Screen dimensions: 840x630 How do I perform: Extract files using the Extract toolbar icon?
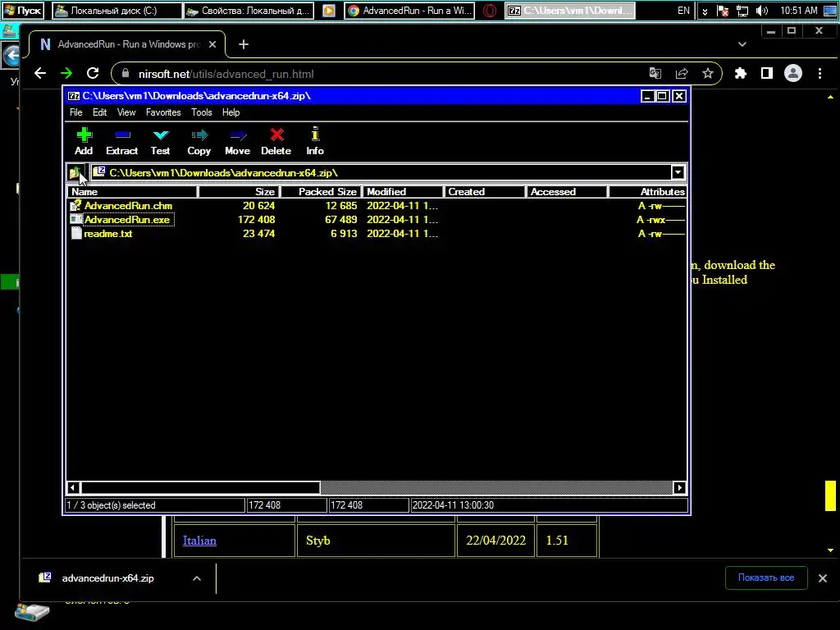122,142
